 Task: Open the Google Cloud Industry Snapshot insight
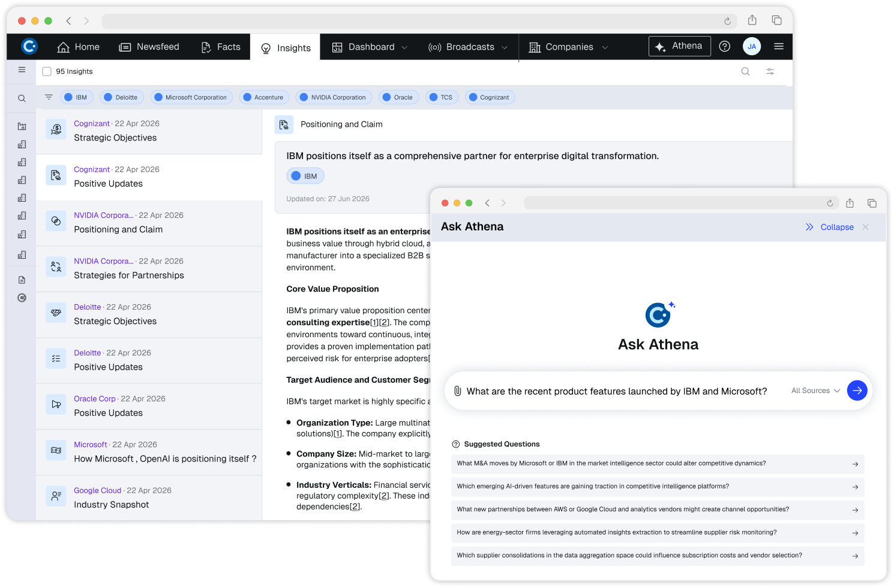pyautogui.click(x=149, y=498)
